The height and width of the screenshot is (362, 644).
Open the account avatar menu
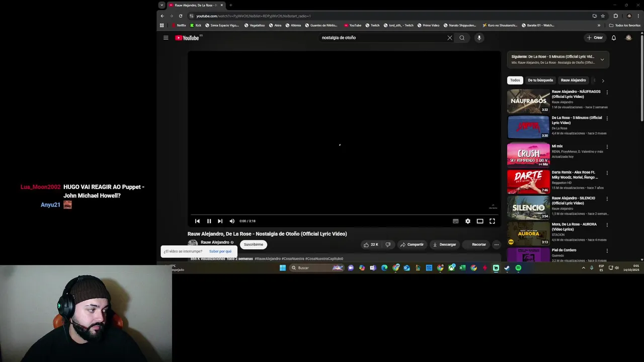pos(628,38)
